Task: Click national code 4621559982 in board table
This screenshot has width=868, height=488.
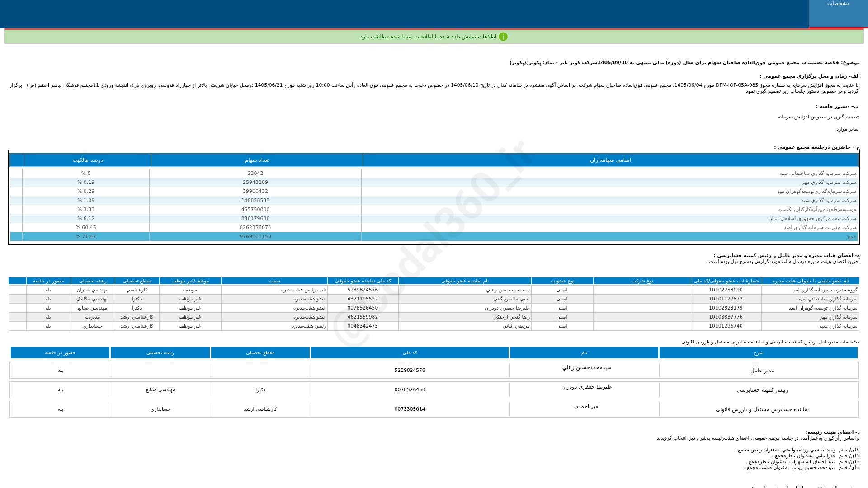Action: click(x=363, y=317)
